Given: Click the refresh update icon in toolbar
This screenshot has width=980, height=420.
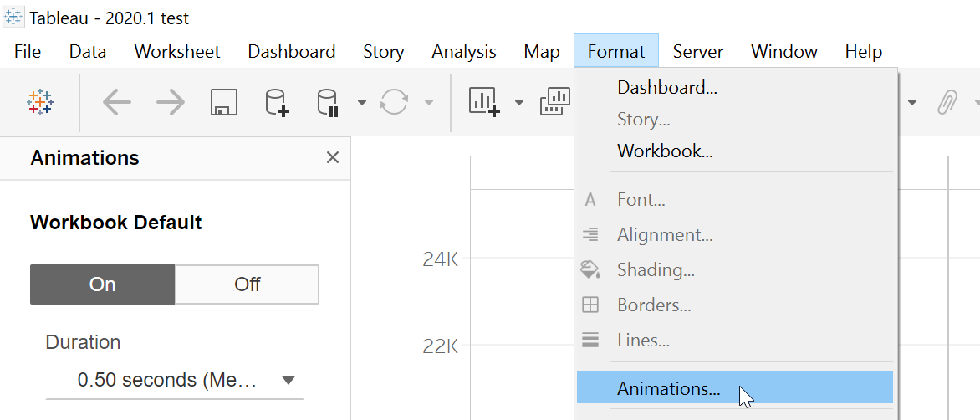Looking at the screenshot, I should point(393,103).
